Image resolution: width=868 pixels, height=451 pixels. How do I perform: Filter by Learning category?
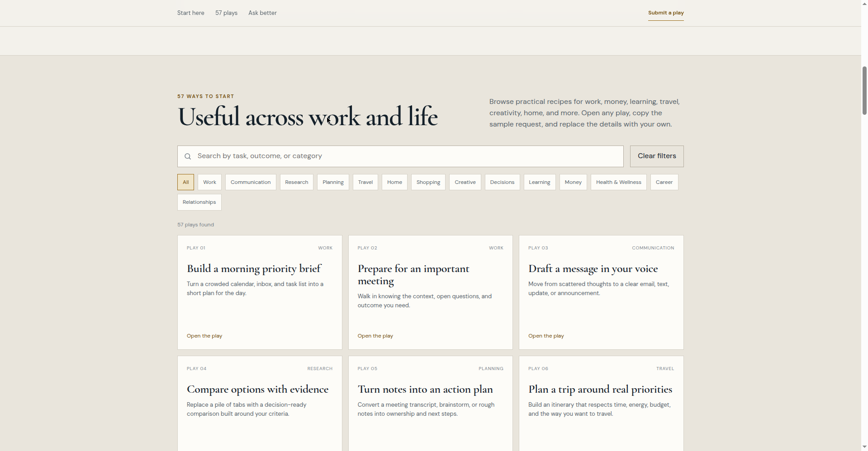pos(540,182)
